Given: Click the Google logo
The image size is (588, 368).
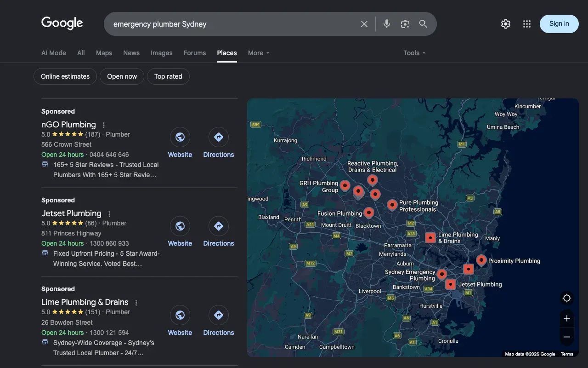Looking at the screenshot, I should tap(62, 23).
